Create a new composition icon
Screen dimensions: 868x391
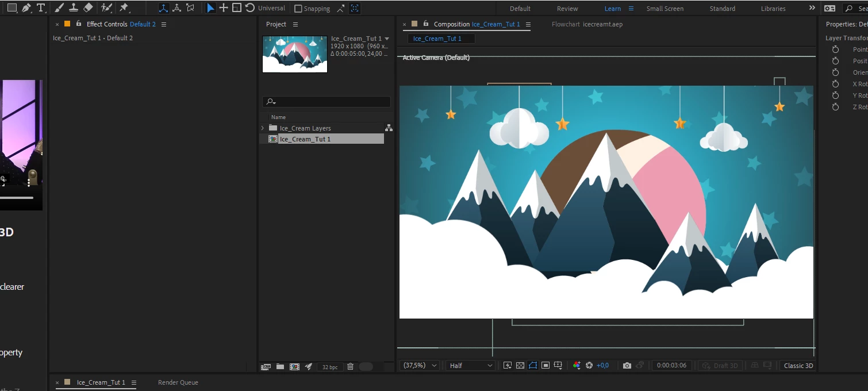294,366
